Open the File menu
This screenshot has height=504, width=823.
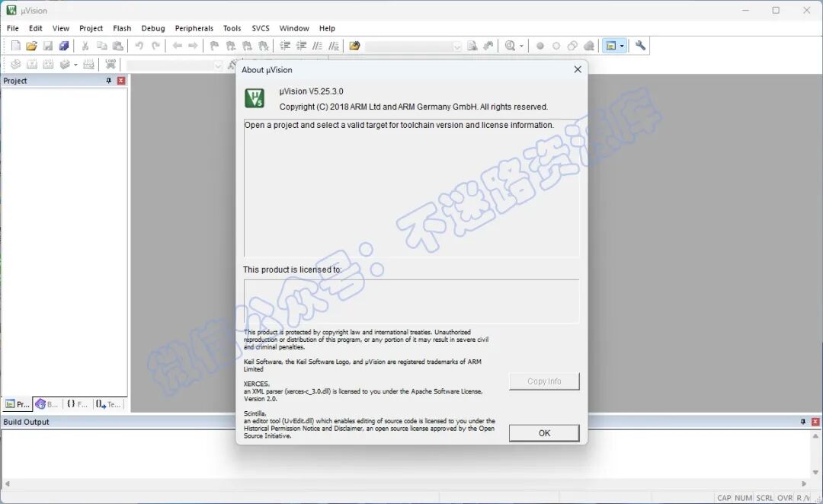[13, 28]
